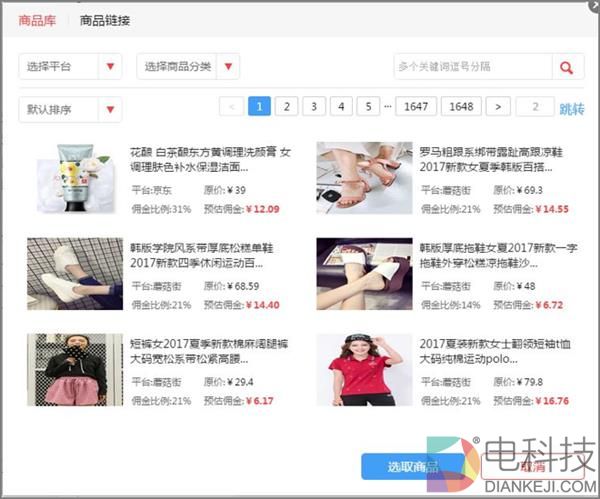This screenshot has height=499, width=600.
Task: Click the estimated commission ¥14.55
Action: click(x=552, y=209)
